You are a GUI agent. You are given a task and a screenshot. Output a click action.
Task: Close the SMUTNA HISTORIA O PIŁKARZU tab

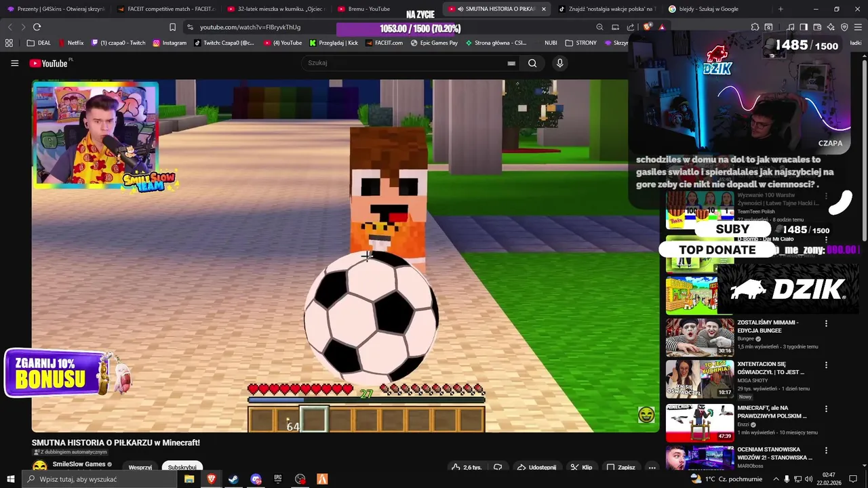543,9
